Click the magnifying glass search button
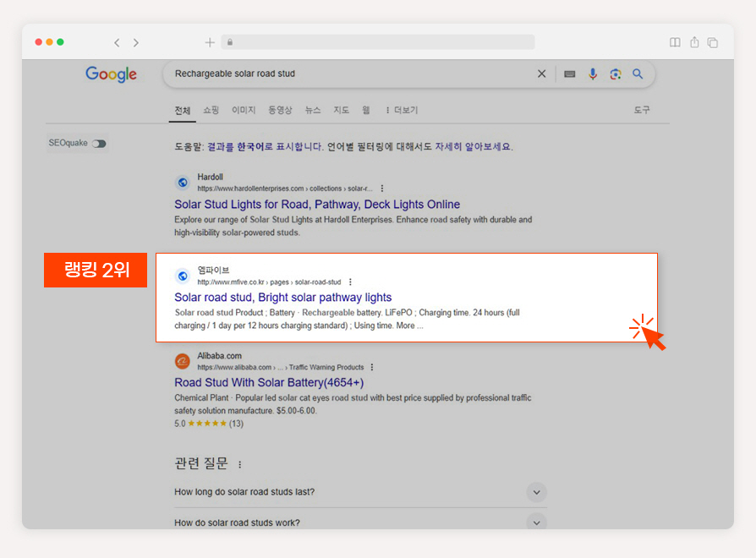 point(638,74)
